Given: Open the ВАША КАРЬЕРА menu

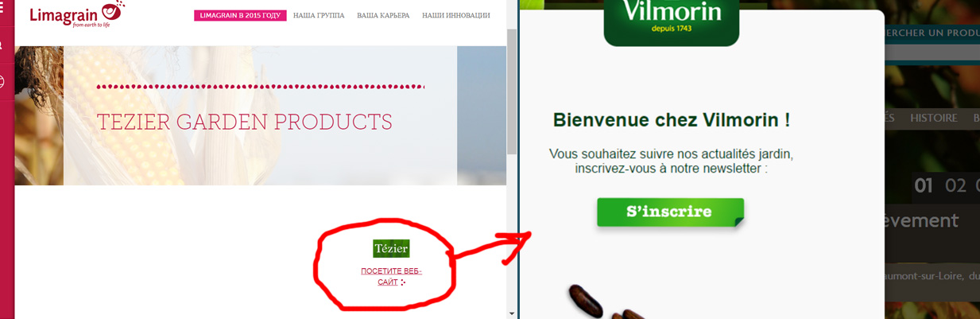Looking at the screenshot, I should pyautogui.click(x=383, y=15).
